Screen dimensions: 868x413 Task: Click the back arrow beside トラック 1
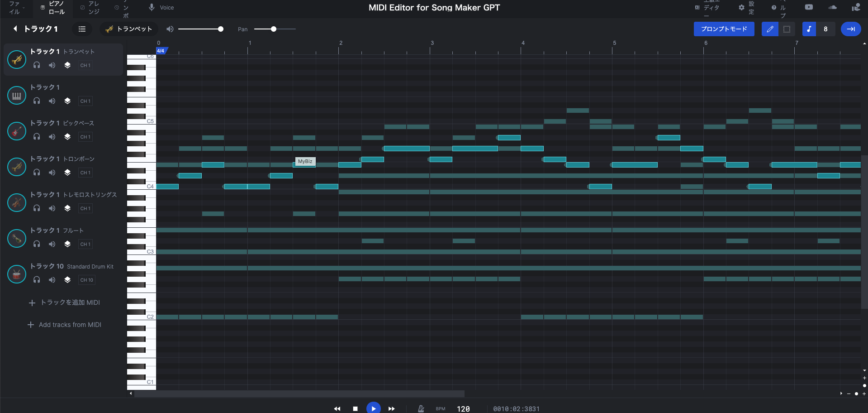pyautogui.click(x=15, y=29)
